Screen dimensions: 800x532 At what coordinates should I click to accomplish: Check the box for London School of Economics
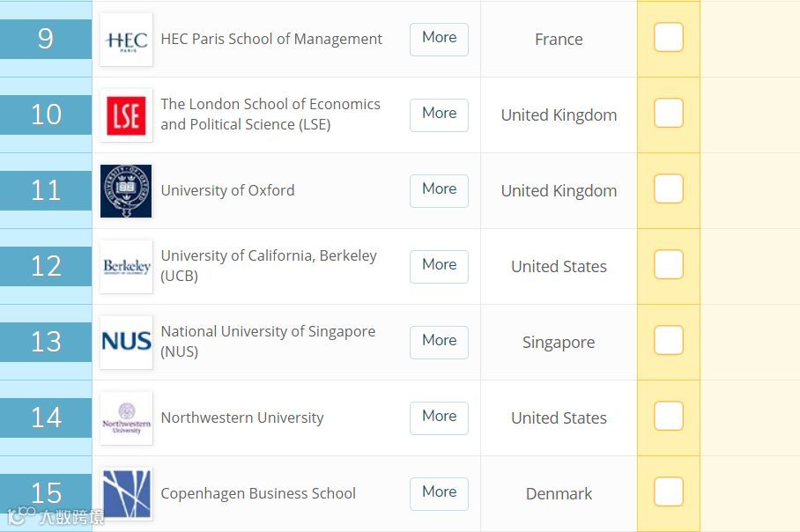point(669,114)
